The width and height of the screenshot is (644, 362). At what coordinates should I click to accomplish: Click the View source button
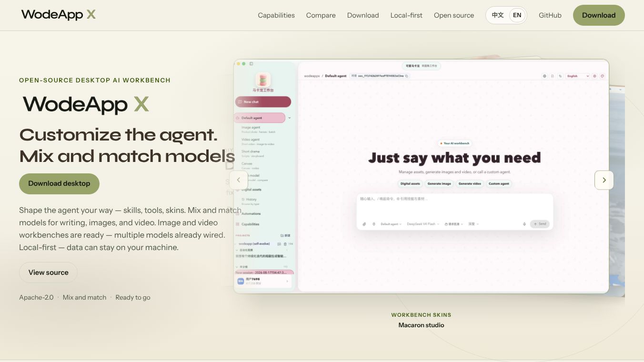point(48,272)
